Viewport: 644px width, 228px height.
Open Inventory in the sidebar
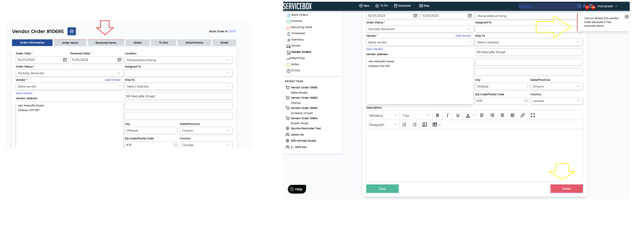pyautogui.click(x=297, y=39)
